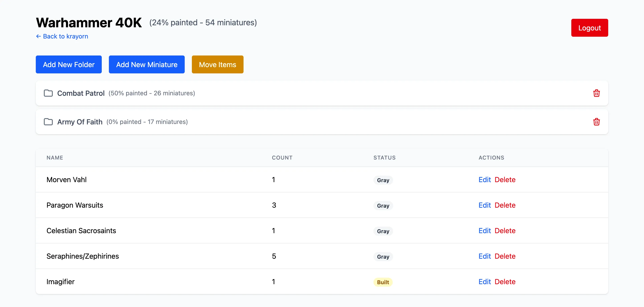644x307 pixels.
Task: Open the Army Of Faith folder
Action: [x=80, y=122]
